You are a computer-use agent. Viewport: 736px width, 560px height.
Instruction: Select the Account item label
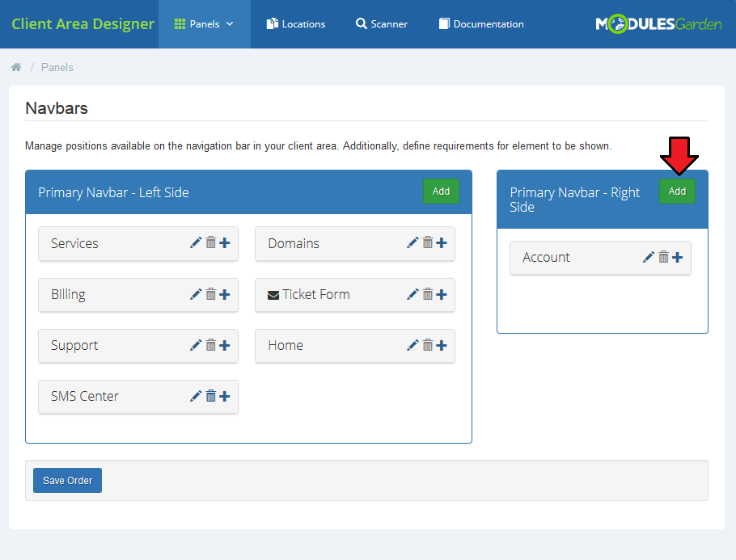coord(547,257)
